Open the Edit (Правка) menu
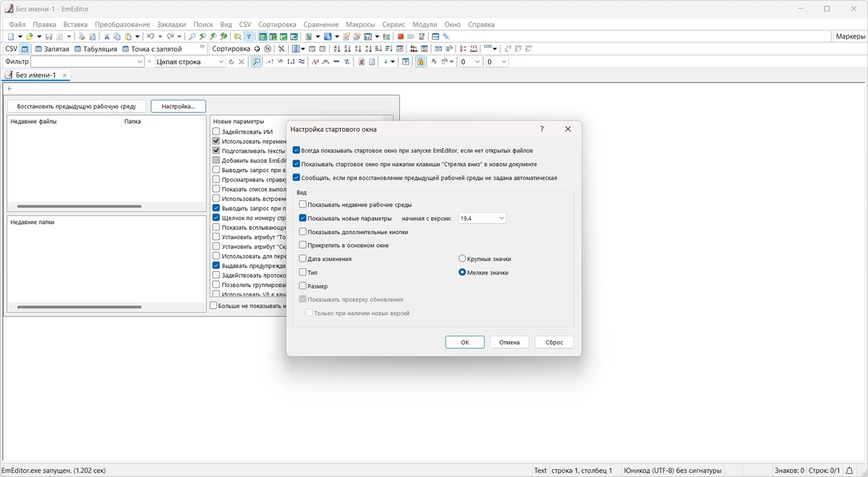 (44, 24)
